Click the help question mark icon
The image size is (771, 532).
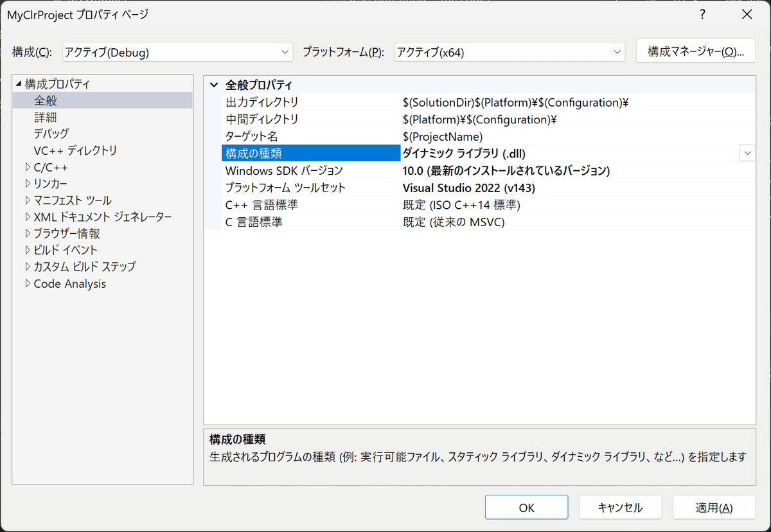pyautogui.click(x=702, y=14)
